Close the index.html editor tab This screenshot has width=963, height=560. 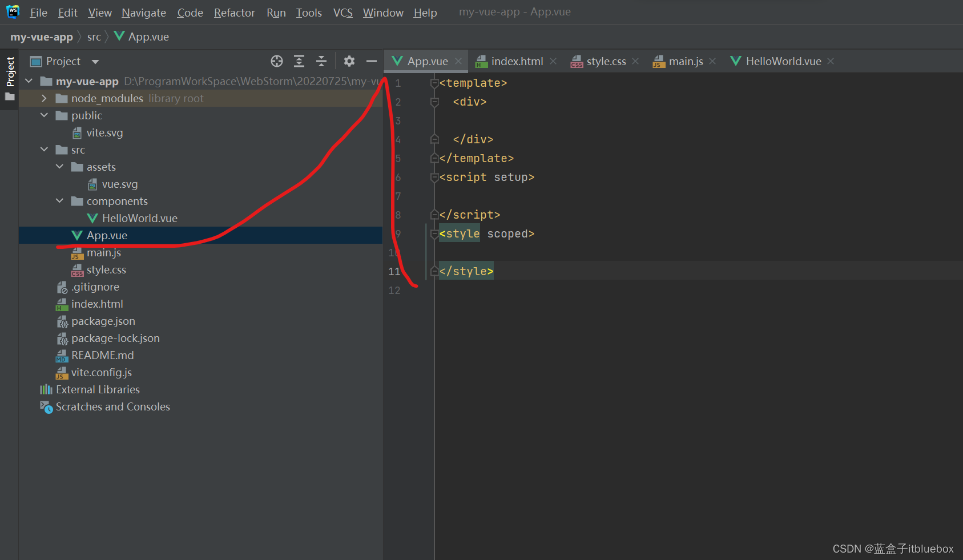pyautogui.click(x=553, y=61)
